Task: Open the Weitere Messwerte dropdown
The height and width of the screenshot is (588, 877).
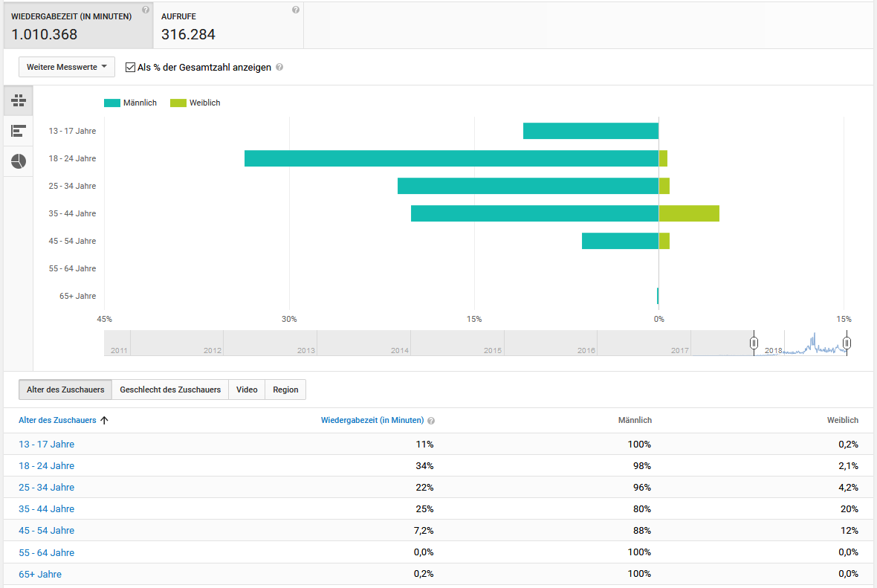Action: 67,67
